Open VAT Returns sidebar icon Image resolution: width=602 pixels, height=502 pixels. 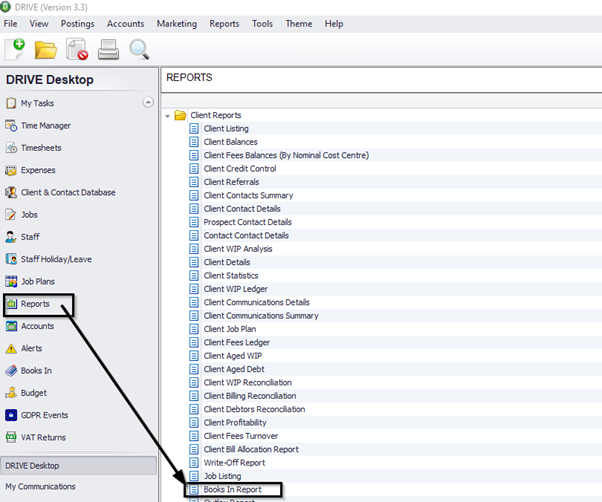point(11,437)
